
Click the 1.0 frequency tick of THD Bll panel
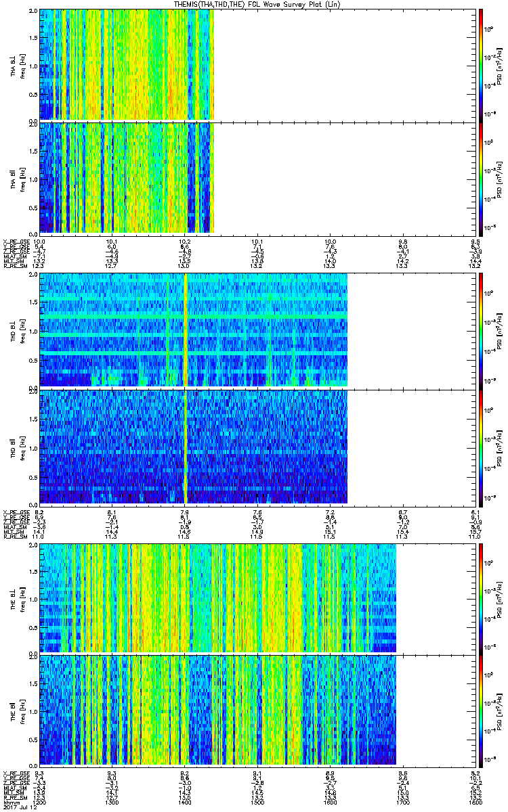coord(33,447)
